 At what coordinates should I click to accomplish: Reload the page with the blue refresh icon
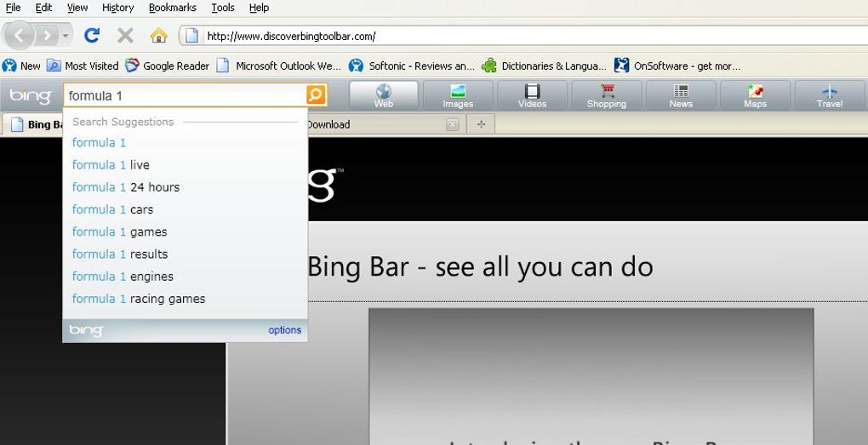point(92,36)
